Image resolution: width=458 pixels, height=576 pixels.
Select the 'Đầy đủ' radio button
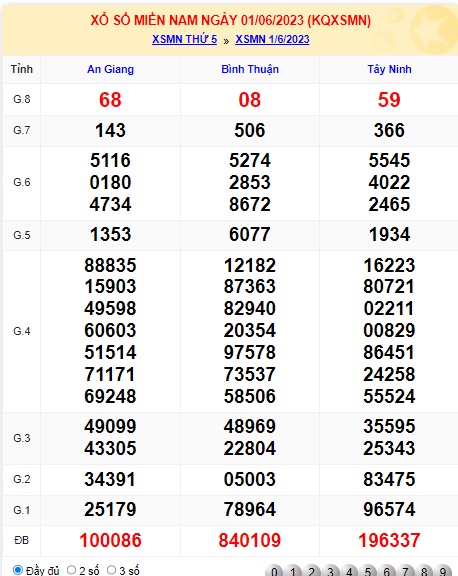[x=18, y=570]
